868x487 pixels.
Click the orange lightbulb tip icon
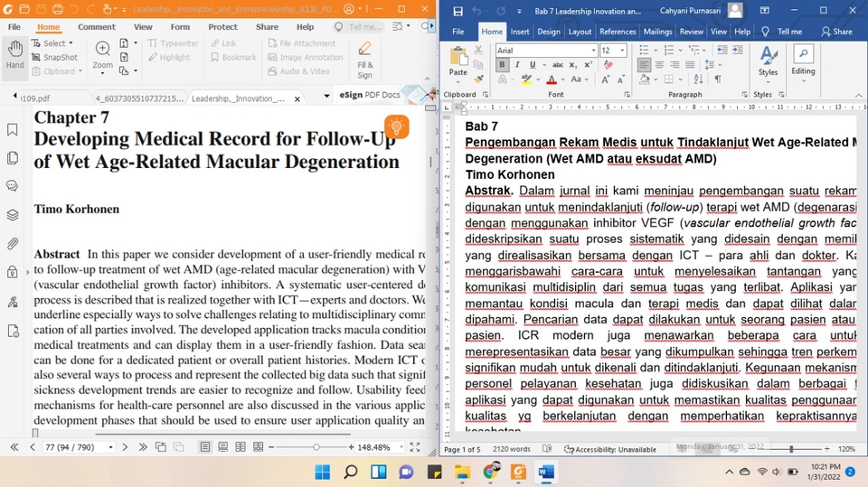tap(396, 126)
